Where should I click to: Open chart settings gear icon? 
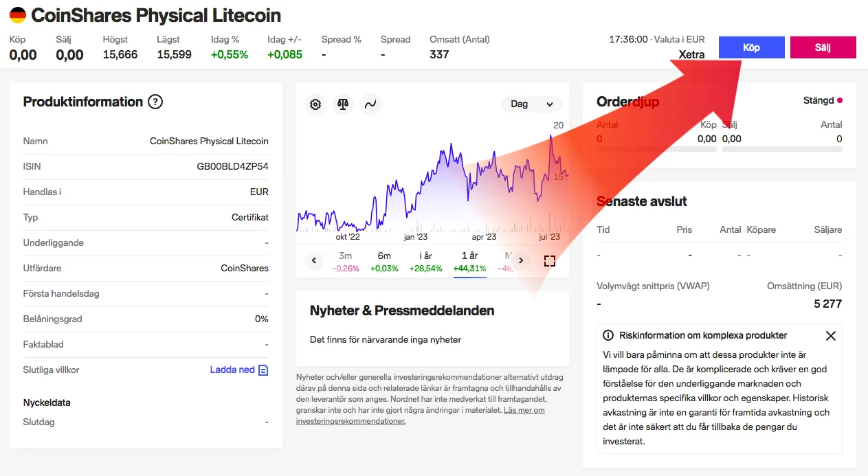(315, 104)
